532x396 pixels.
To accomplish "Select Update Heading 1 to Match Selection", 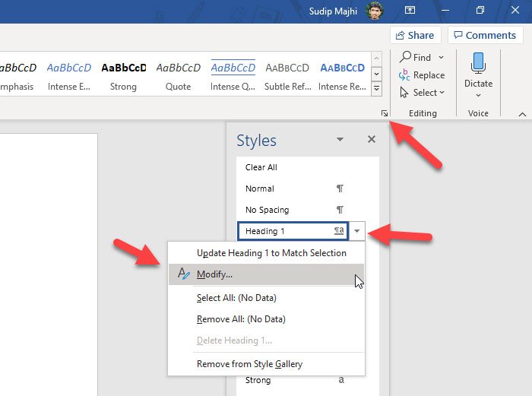I will pyautogui.click(x=271, y=253).
